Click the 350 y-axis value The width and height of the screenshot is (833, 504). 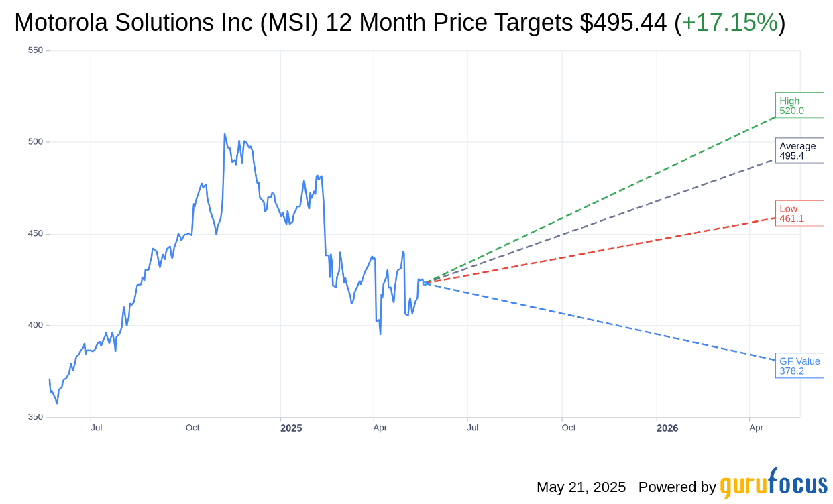point(36,417)
